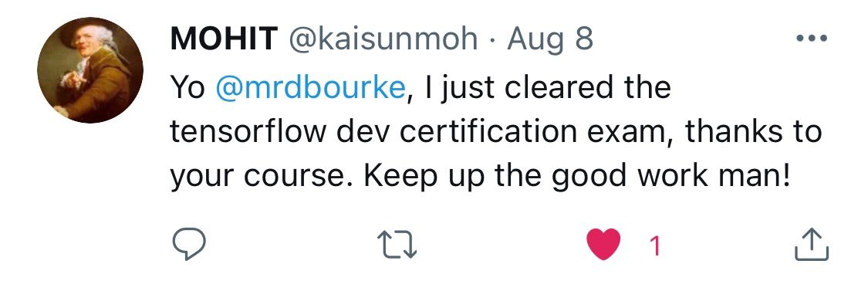Image resolution: width=868 pixels, height=291 pixels.
Task: Show the like count number 1
Action: (x=655, y=245)
